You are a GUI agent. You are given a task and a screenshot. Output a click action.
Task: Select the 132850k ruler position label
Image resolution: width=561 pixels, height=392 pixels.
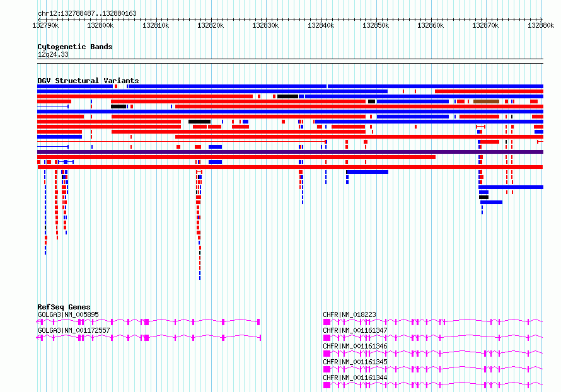[376, 25]
